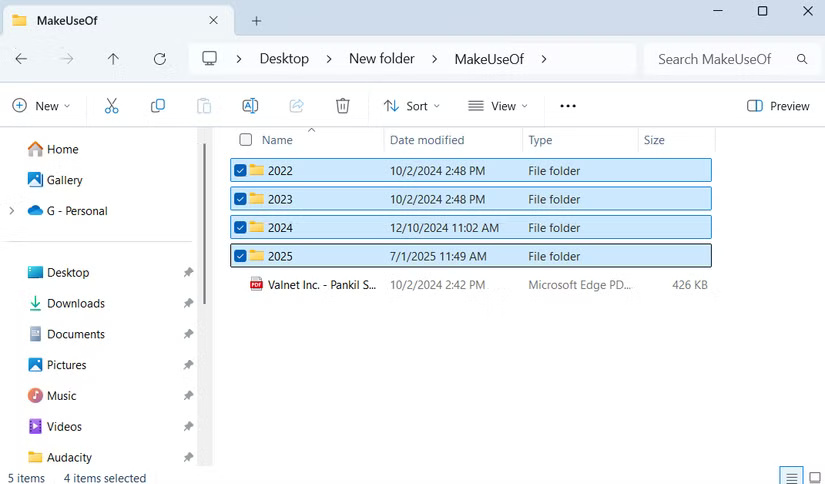Click New folder in breadcrumb path
Image resolution: width=825 pixels, height=484 pixels.
tap(381, 59)
